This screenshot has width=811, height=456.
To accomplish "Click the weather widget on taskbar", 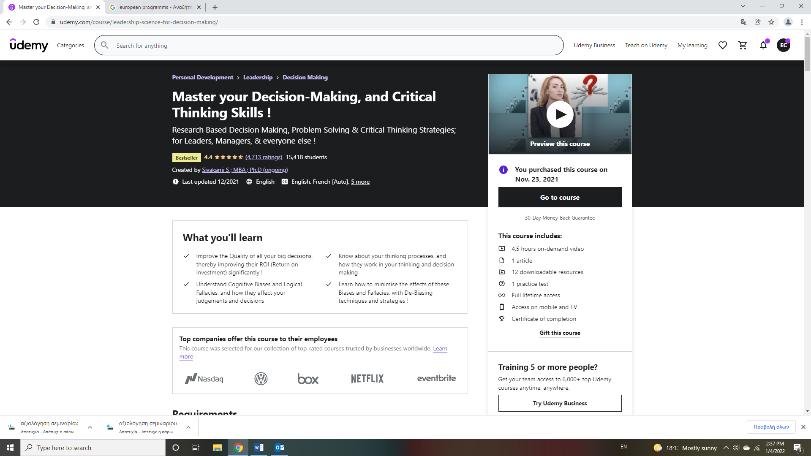I will point(685,448).
